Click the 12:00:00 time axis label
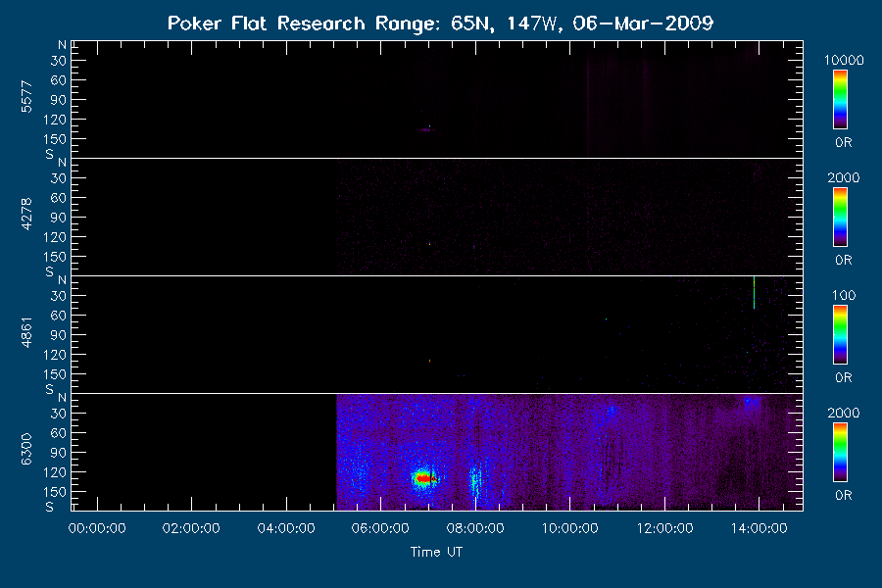This screenshot has width=882, height=588. point(664,528)
